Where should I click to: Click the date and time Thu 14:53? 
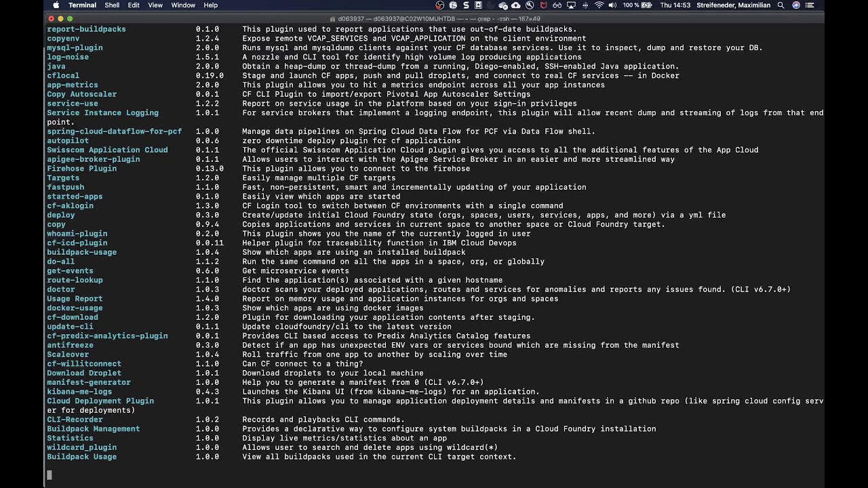(x=675, y=5)
